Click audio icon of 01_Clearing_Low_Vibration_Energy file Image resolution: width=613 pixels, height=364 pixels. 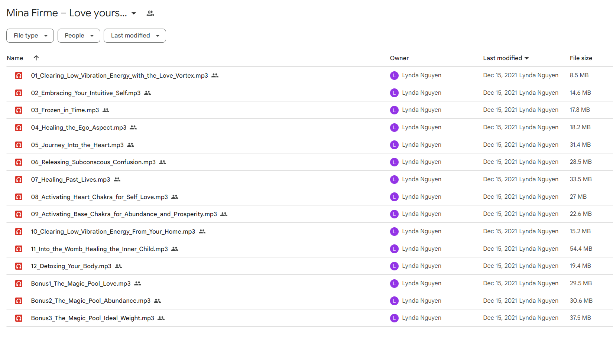19,75
